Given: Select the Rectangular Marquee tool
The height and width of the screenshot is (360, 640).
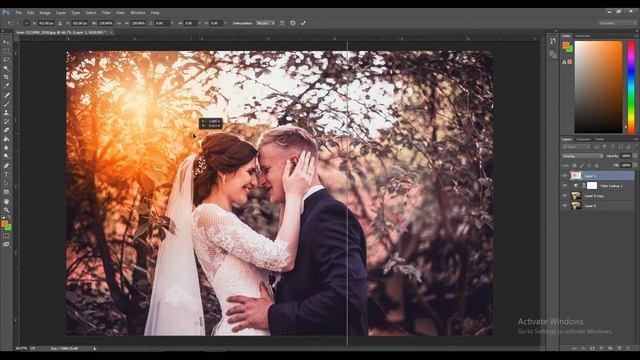Looking at the screenshot, I should [6, 51].
